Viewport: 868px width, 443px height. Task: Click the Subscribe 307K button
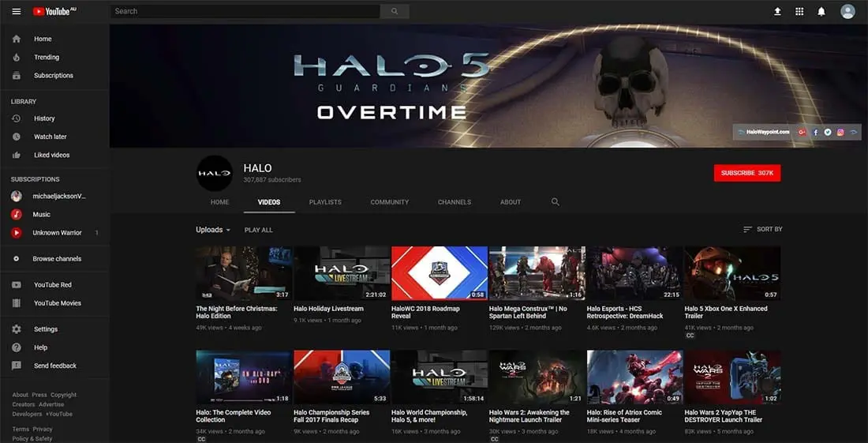pyautogui.click(x=747, y=173)
